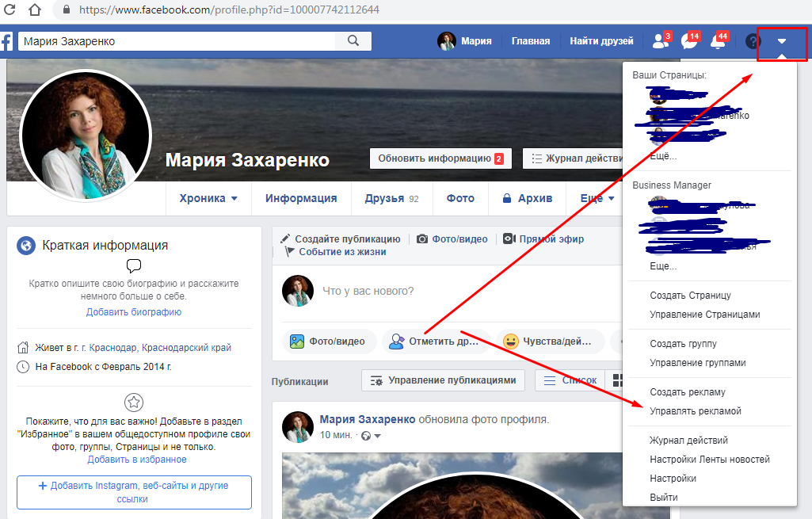812x519 pixels.
Task: Reload the page in browser
Action: click(10, 10)
